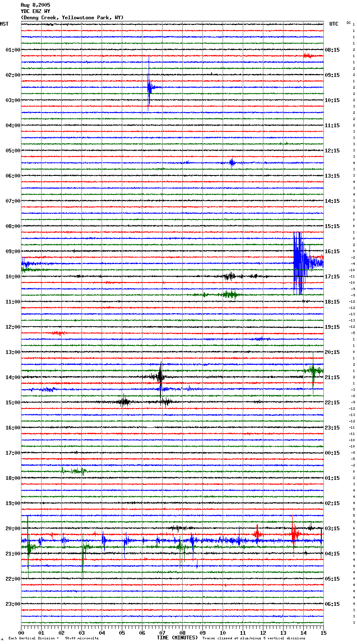Select the 03:00 MST time label
Image resolution: width=357 pixels, height=644 pixels.
pos(13,100)
